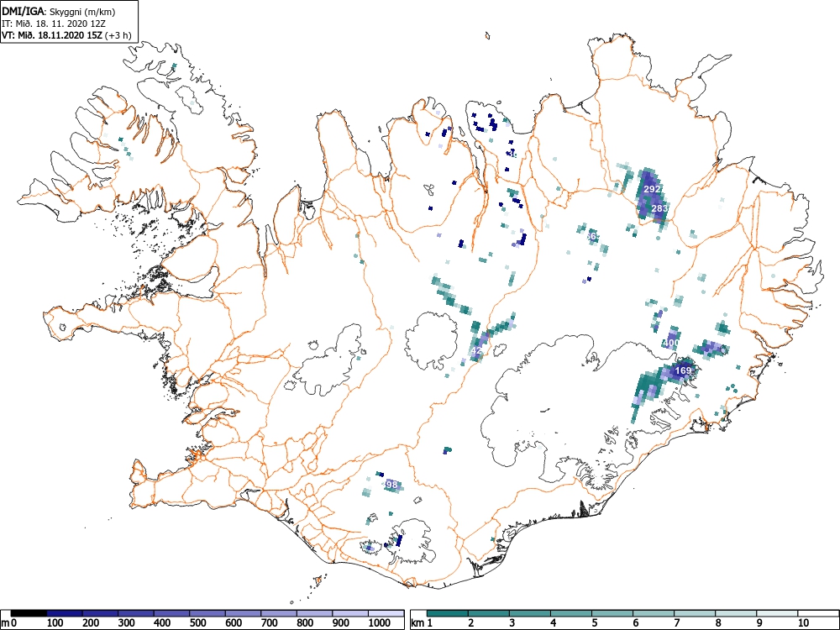840x630 pixels.
Task: Pick the 5–6 km legend swatch
Action: (x=612, y=613)
